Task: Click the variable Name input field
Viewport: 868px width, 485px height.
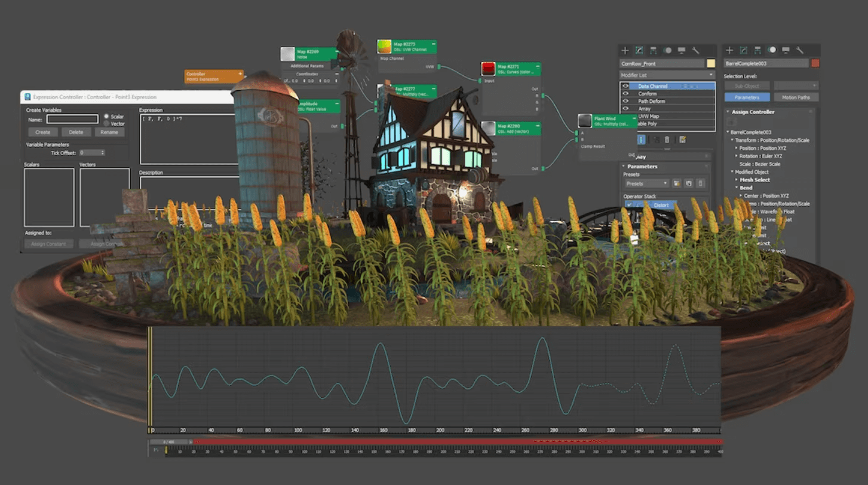Action: pos(72,119)
